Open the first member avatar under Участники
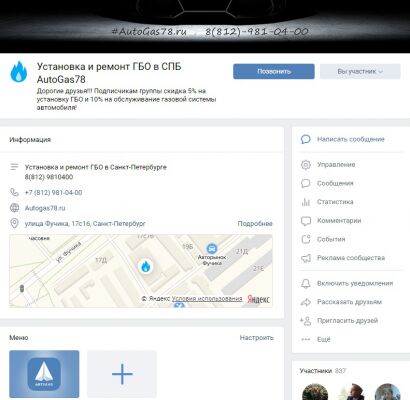 [315, 392]
